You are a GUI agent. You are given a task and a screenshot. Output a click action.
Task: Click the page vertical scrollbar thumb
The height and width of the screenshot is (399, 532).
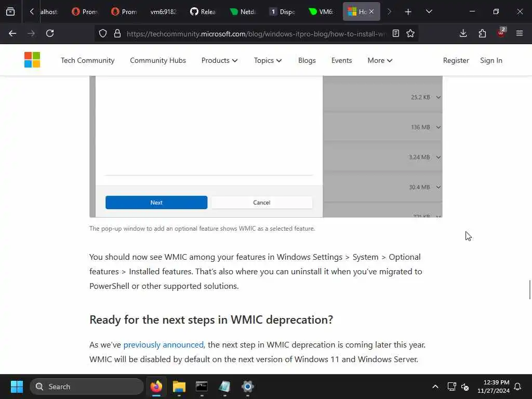tap(529, 290)
